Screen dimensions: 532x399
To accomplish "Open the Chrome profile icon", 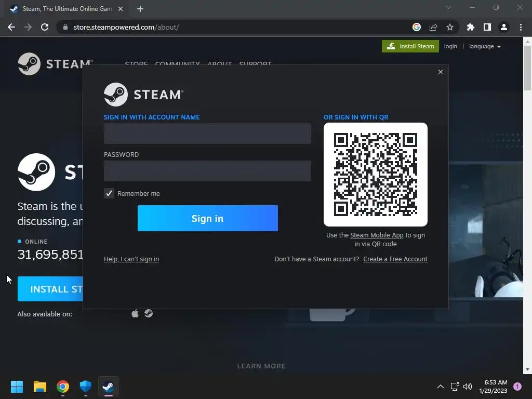I will point(504,27).
